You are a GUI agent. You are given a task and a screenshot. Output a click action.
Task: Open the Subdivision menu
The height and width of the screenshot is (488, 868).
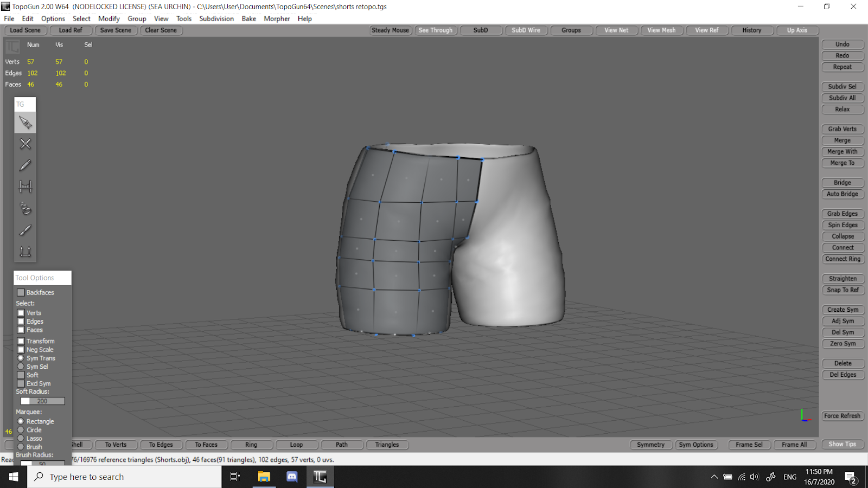tap(216, 18)
